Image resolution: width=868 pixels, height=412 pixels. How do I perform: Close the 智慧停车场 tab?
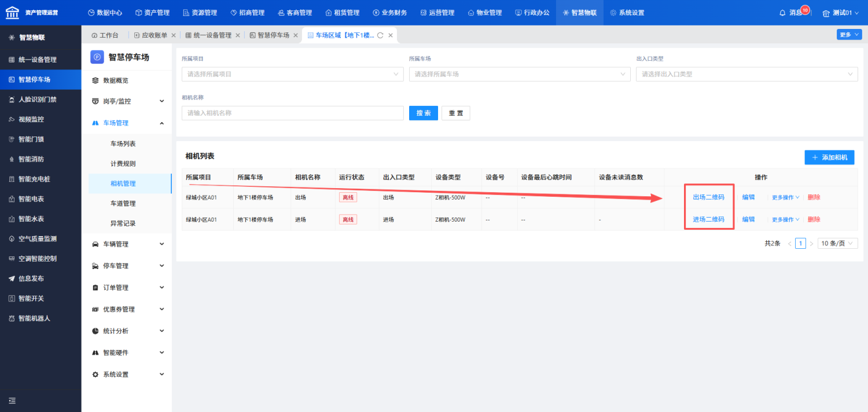coord(296,35)
